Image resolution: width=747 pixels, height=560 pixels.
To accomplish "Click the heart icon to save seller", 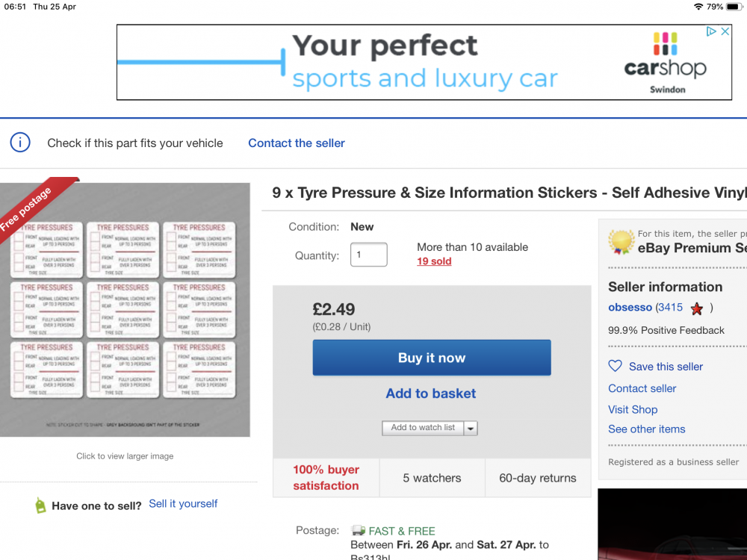I will 615,366.
